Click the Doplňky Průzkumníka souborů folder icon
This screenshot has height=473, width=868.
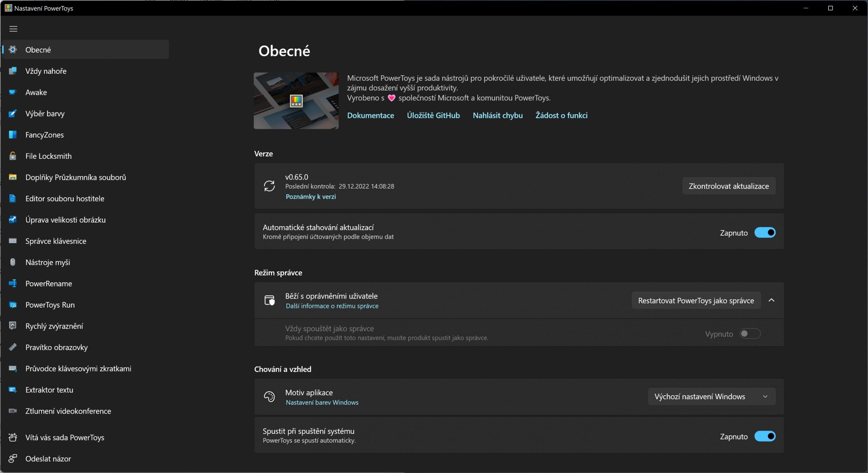[13, 177]
